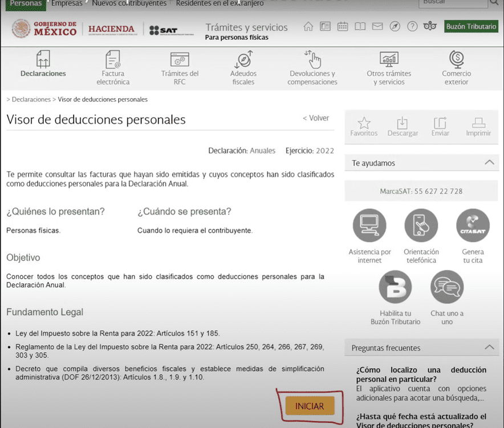Click the envelope contact icon
Image resolution: width=504 pixels, height=428 pixels.
377,26
